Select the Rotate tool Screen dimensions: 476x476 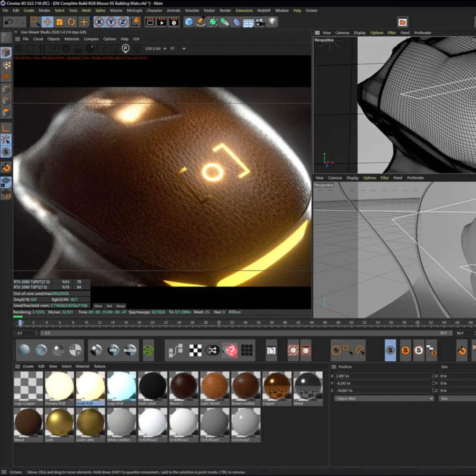70,21
